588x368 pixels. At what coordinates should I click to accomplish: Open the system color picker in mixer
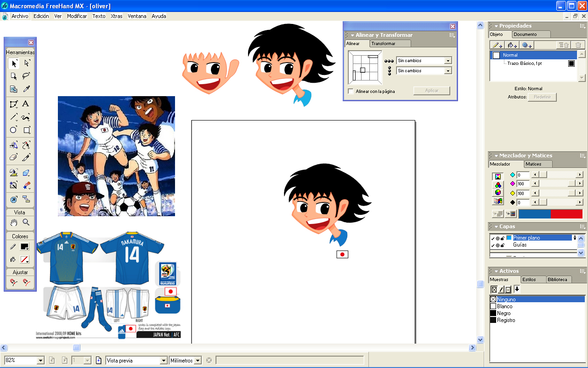498,201
